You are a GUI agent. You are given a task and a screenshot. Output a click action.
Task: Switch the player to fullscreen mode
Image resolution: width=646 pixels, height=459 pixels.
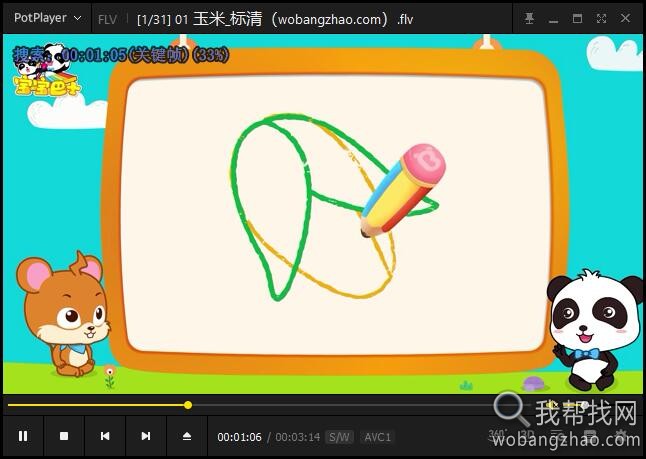[x=602, y=19]
